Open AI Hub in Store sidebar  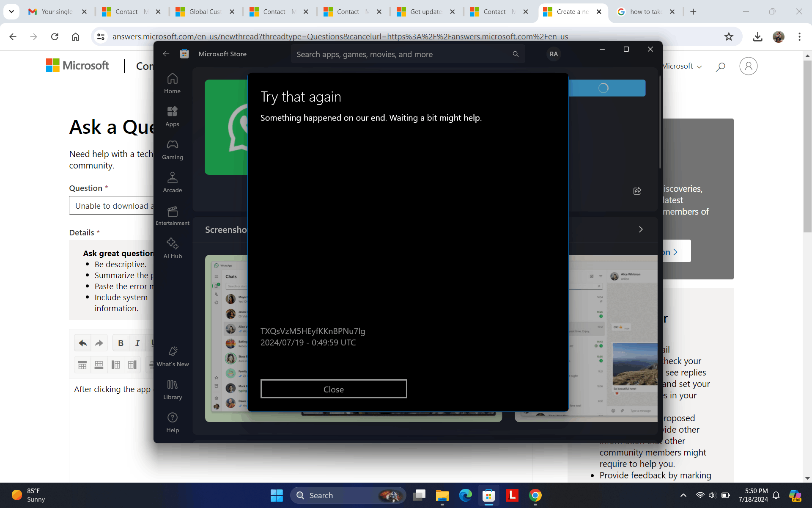tap(172, 248)
